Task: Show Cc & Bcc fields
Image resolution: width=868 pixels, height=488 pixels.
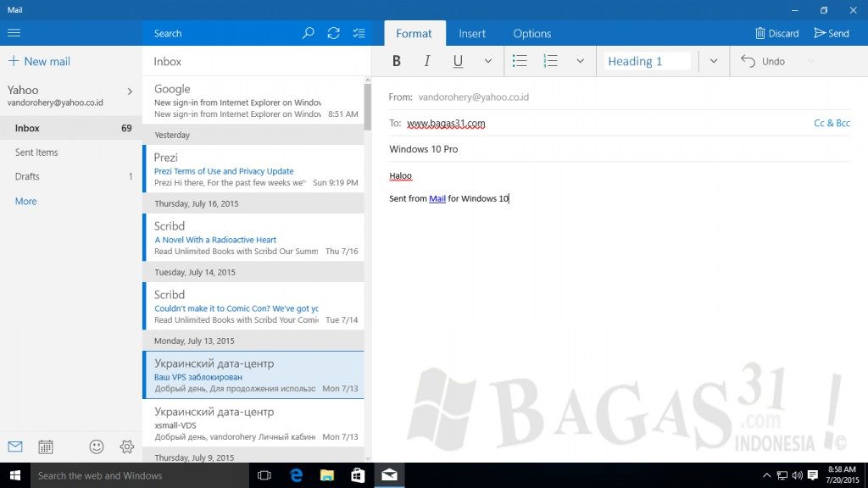Action: point(832,123)
